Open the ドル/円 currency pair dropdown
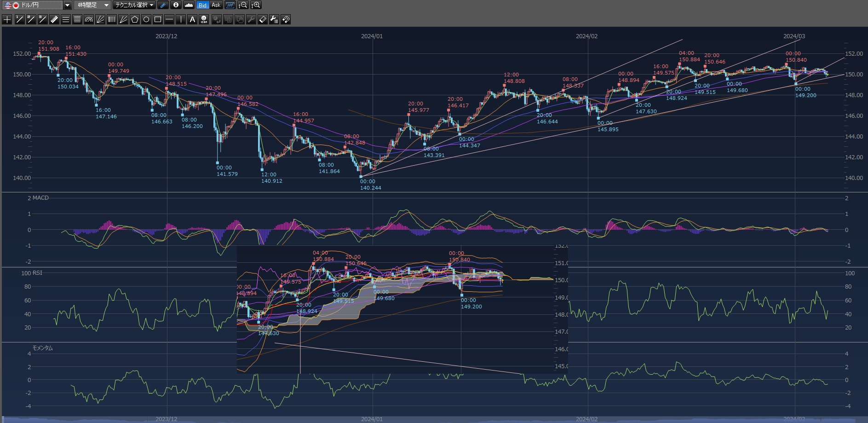This screenshot has width=868, height=423. pyautogui.click(x=67, y=5)
